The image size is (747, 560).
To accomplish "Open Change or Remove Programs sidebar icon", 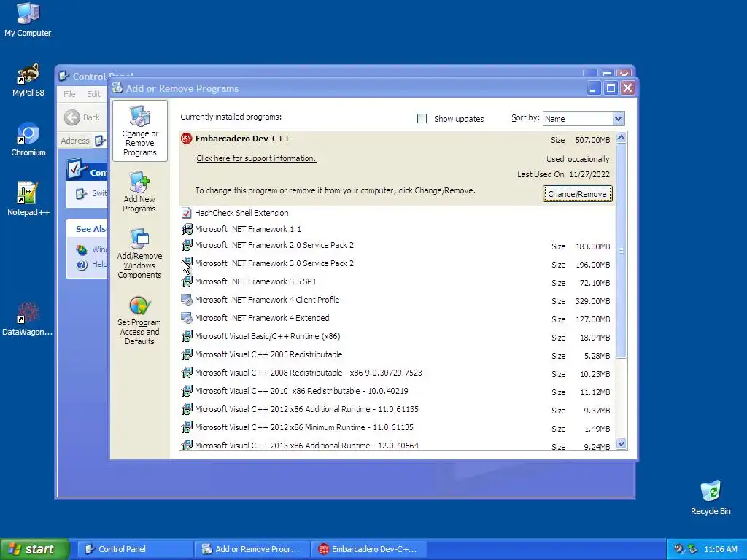I will click(x=139, y=131).
